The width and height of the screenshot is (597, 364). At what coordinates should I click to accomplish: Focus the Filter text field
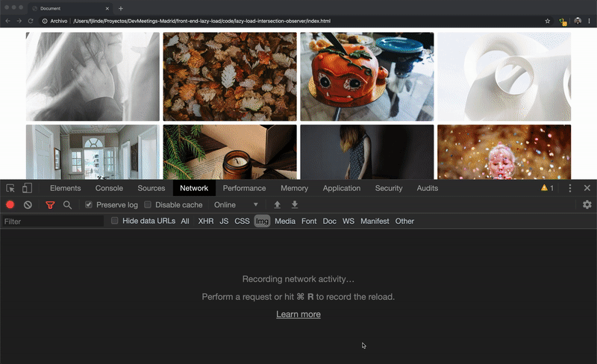[52, 222]
